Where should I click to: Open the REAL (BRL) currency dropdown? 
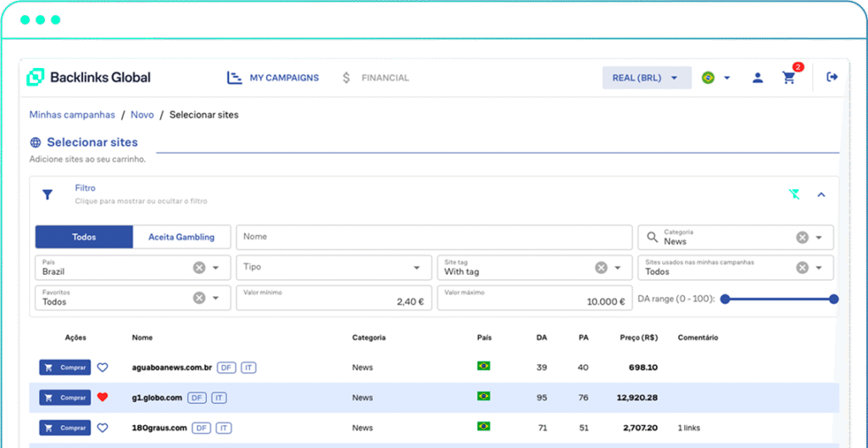pos(645,78)
